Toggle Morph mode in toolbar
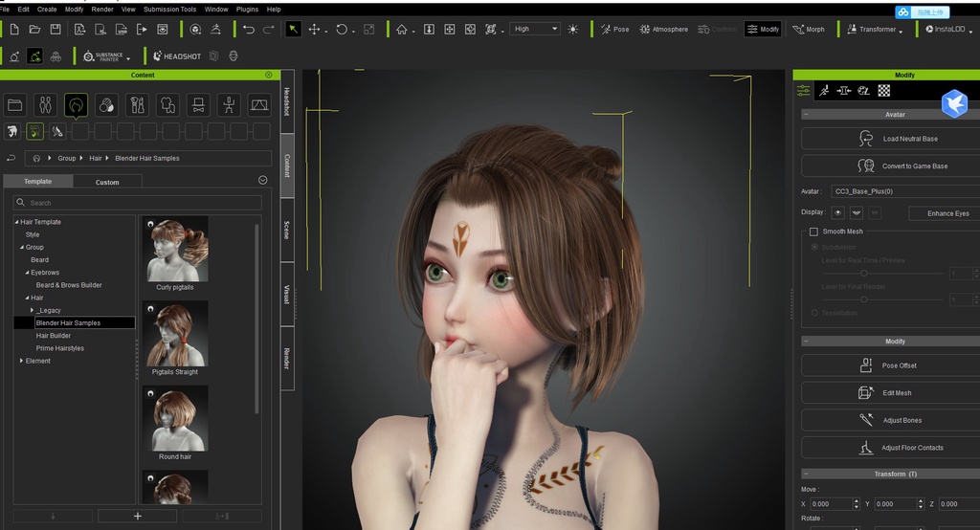Screen dimensions: 980x530 click(x=809, y=30)
